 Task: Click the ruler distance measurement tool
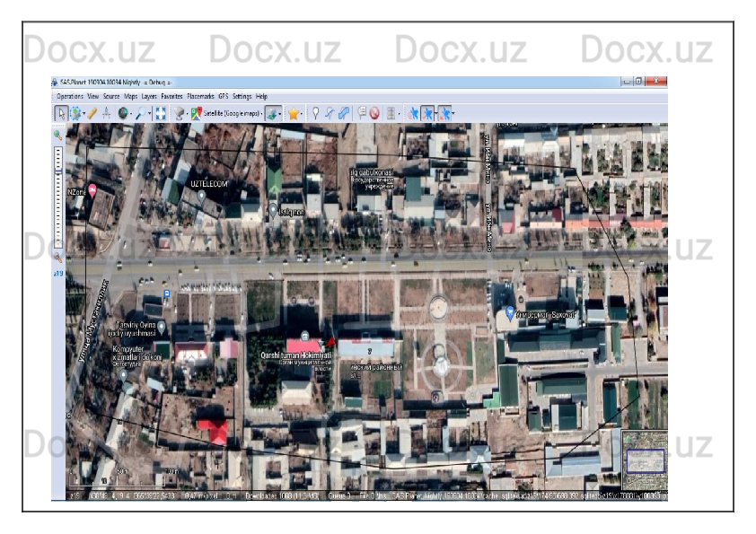pos(92,113)
